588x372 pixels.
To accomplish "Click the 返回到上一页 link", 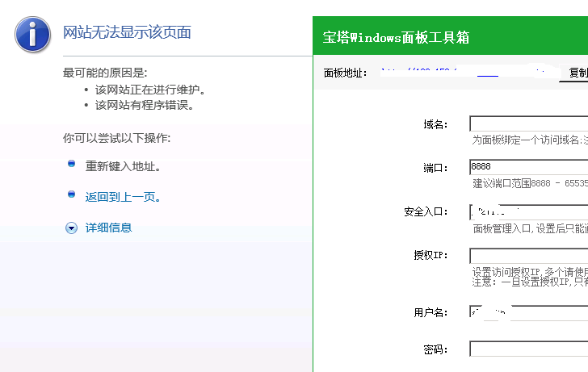I will pyautogui.click(x=123, y=197).
